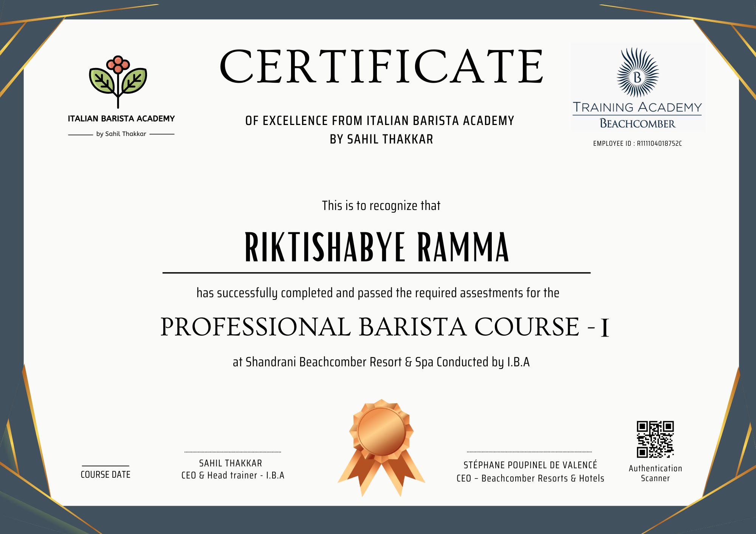Click the CEO & Head trainer - I.B.A title
Screen dimensions: 756x534
233,475
